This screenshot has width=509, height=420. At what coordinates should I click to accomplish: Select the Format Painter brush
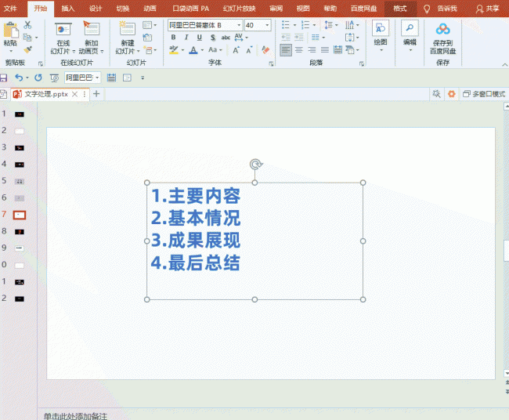28,49
